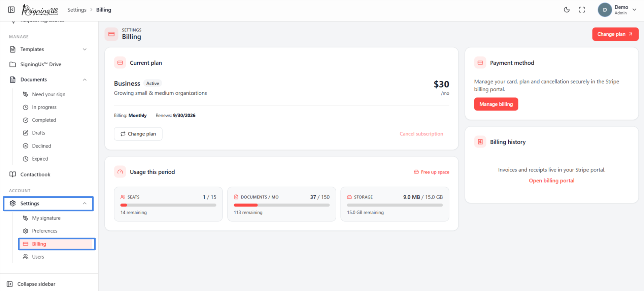Viewport: 644px width, 291px height.
Task: Click the Seats usage progress bar
Action: (168, 205)
